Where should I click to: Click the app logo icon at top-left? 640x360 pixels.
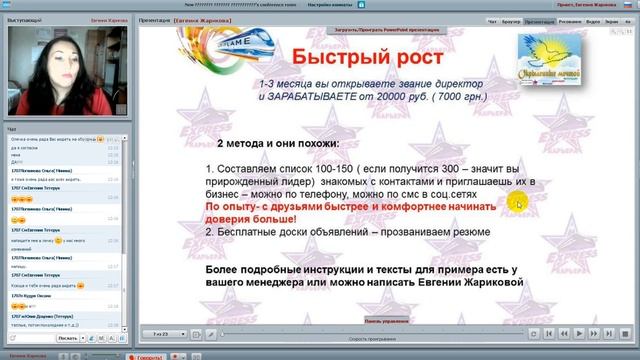[x=6, y=4]
